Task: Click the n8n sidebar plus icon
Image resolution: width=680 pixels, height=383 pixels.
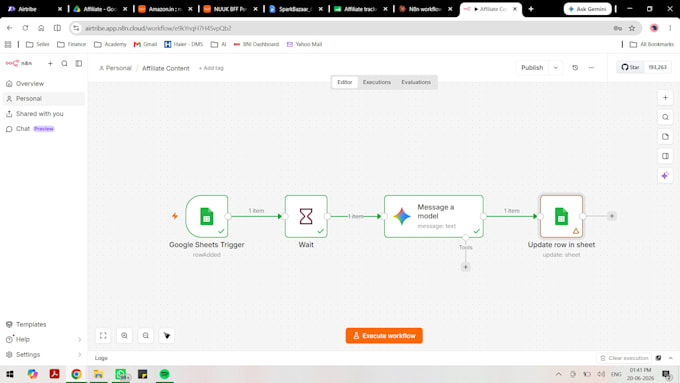Action: pyautogui.click(x=50, y=63)
